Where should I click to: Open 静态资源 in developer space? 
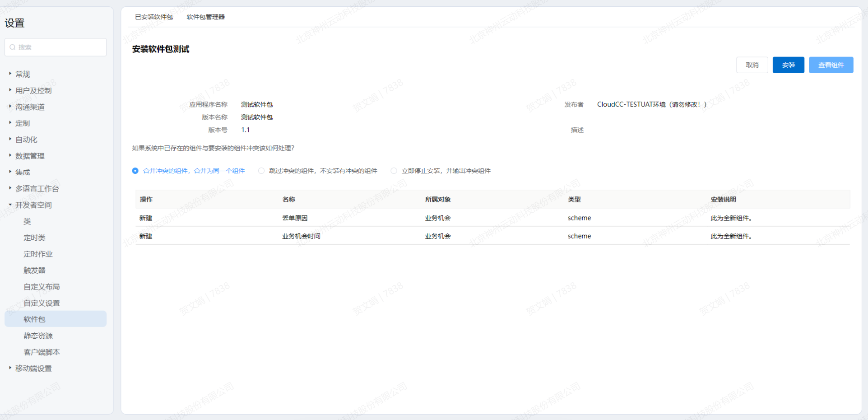[x=38, y=336]
